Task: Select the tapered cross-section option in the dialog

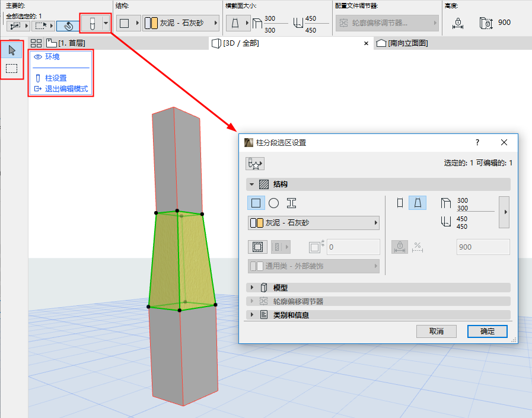Action: (418, 203)
